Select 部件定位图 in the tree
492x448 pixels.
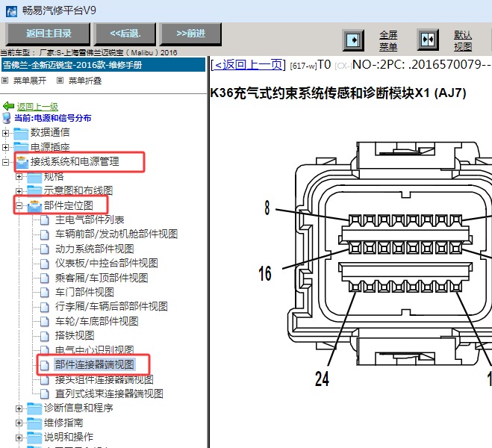(x=69, y=205)
